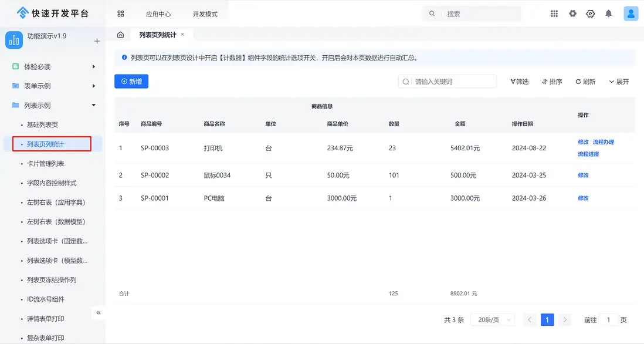Open 字段内容控制样式 in sidebar

(52, 183)
